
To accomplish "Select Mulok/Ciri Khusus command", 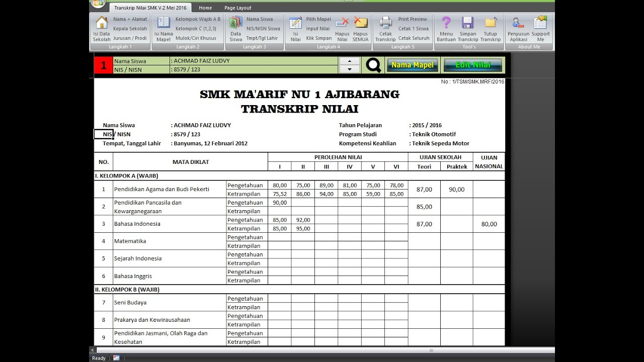I will 196,38.
